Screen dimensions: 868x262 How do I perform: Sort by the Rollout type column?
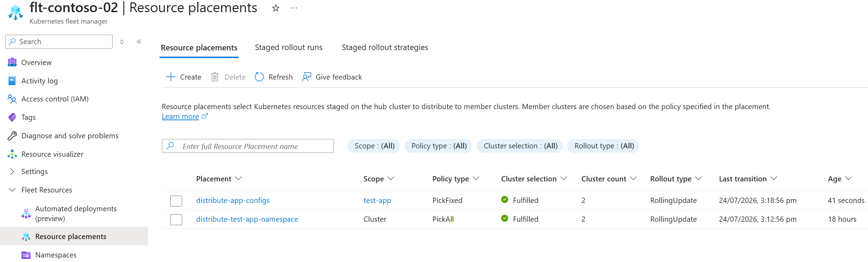[x=676, y=179]
